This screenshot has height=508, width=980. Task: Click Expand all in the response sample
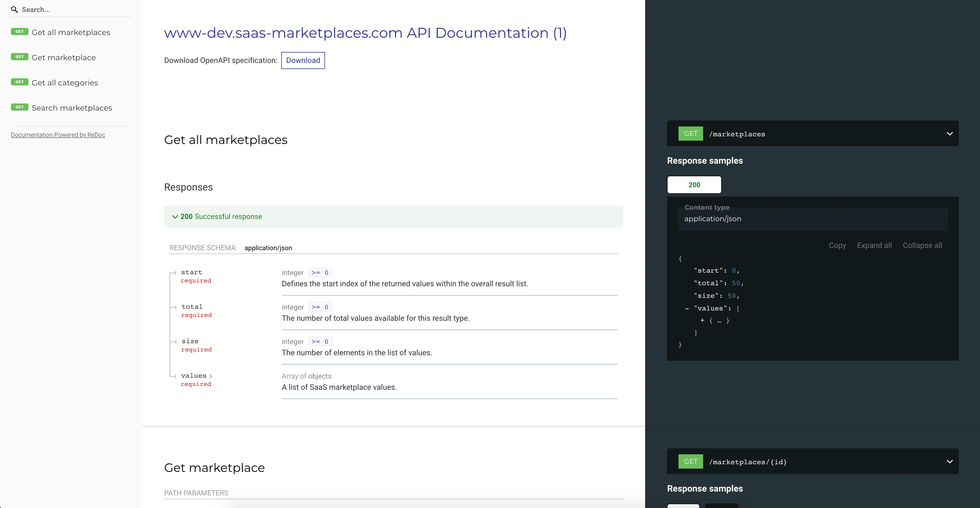coord(874,246)
